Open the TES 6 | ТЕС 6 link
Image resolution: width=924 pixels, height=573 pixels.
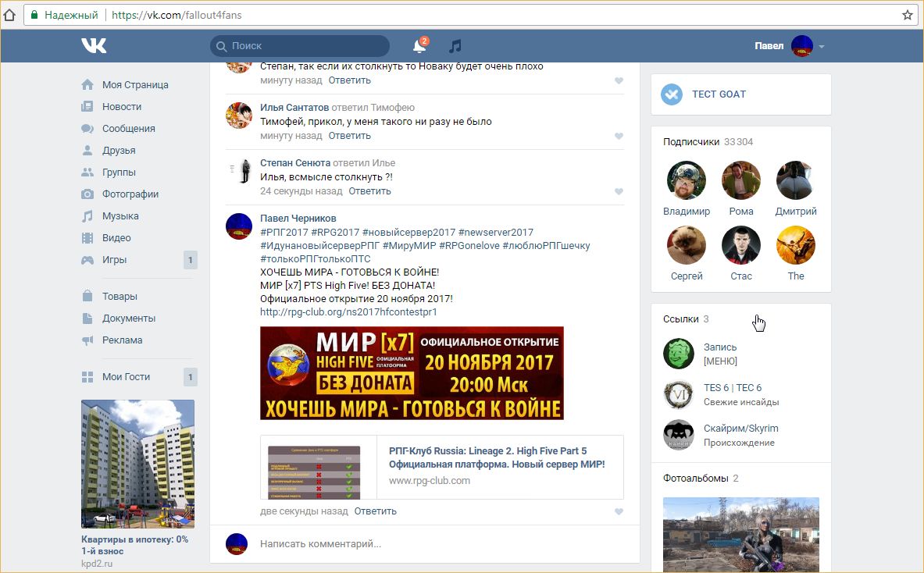coord(732,388)
